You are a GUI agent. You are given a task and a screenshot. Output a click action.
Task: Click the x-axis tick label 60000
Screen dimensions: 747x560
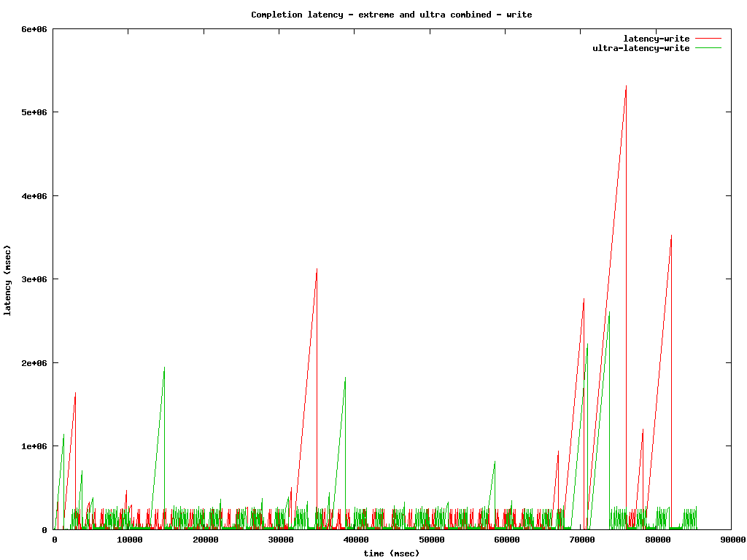[507, 540]
